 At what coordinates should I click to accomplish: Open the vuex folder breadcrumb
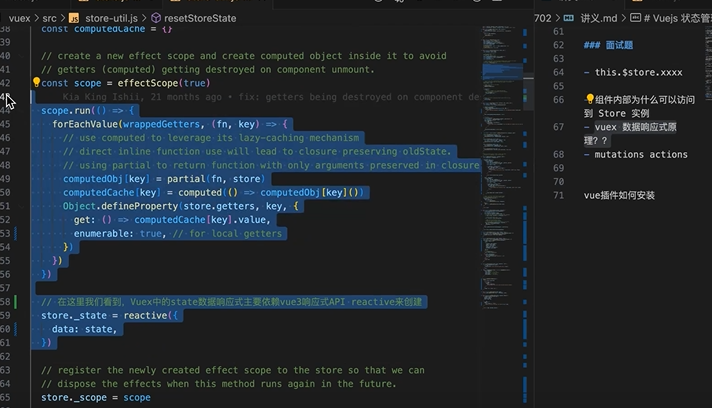[19, 18]
